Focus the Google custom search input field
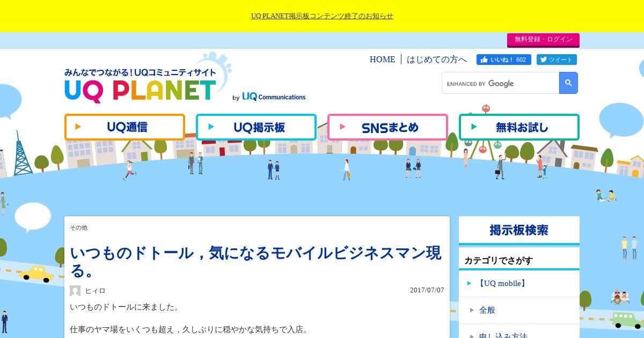644x338 pixels. tap(500, 83)
